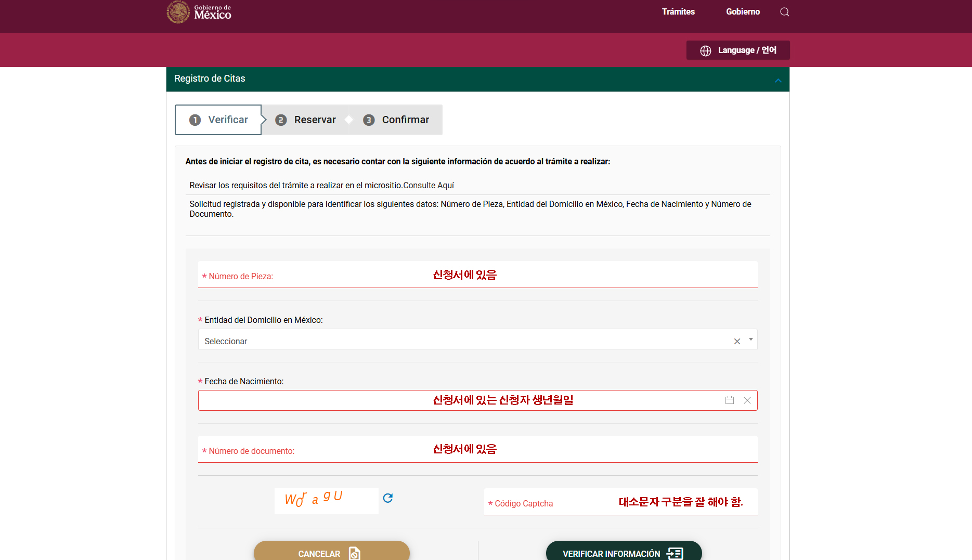Image resolution: width=972 pixels, height=560 pixels.
Task: Collapse the Registro de Citas panel
Action: pos(778,80)
